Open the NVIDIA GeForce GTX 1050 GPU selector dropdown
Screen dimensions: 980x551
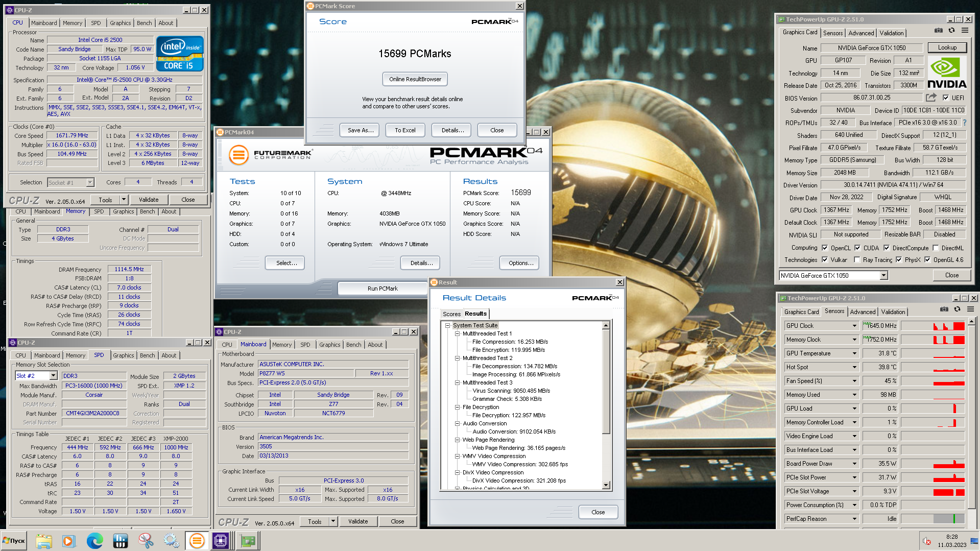tap(883, 275)
